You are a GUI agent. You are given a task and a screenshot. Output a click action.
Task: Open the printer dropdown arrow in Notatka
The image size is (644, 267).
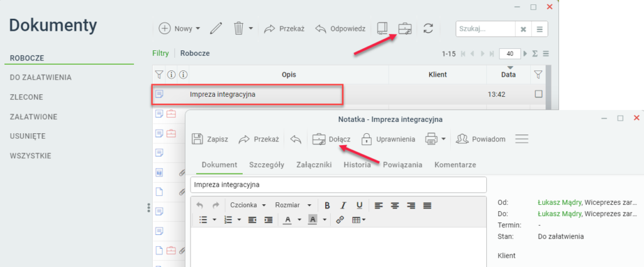443,139
